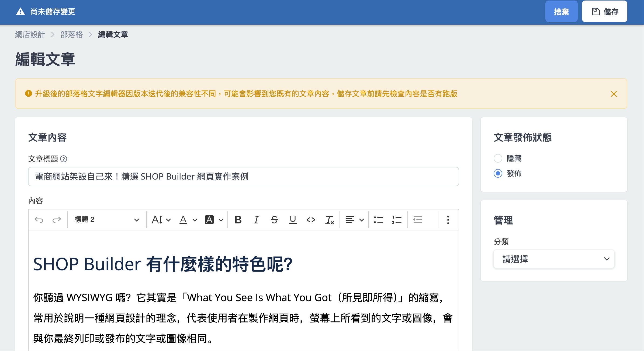Toggle bold formatting

pyautogui.click(x=238, y=220)
